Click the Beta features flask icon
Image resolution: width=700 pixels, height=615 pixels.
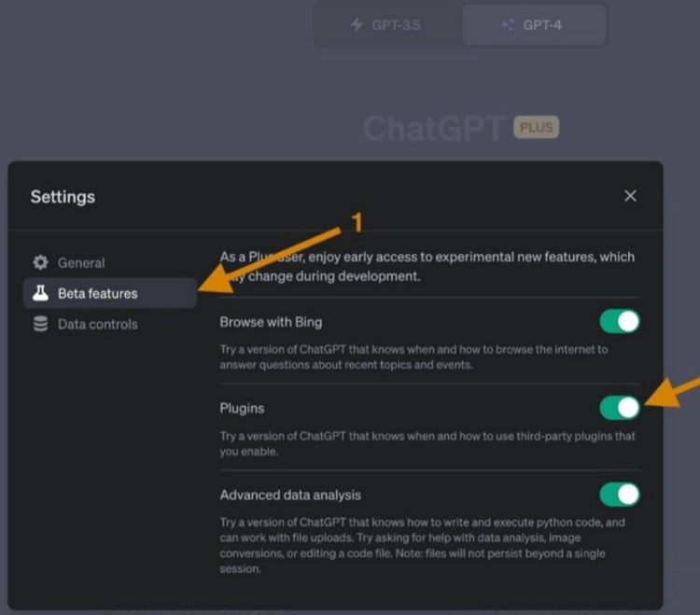(x=41, y=293)
